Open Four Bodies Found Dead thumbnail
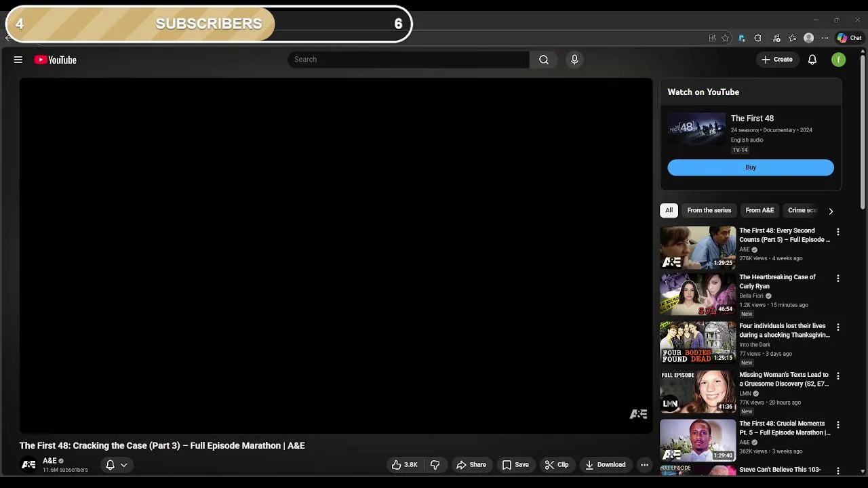Viewport: 868px width, 488px height. [698, 343]
